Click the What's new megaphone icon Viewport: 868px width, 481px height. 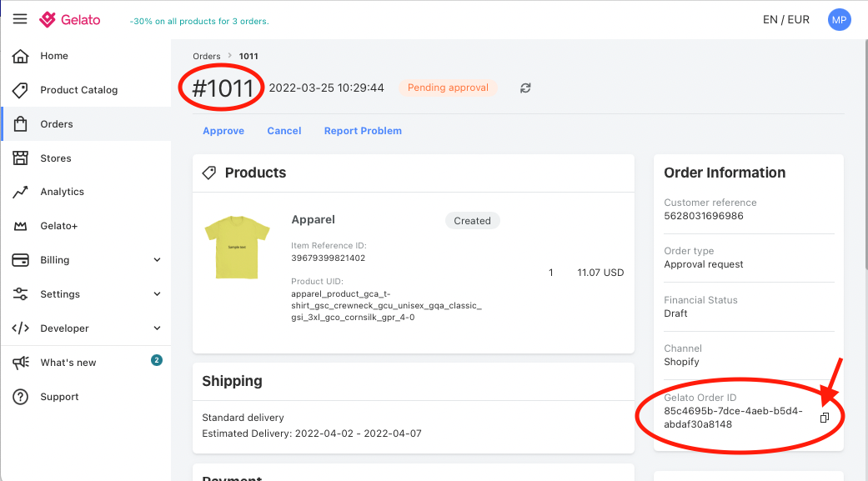click(x=21, y=363)
